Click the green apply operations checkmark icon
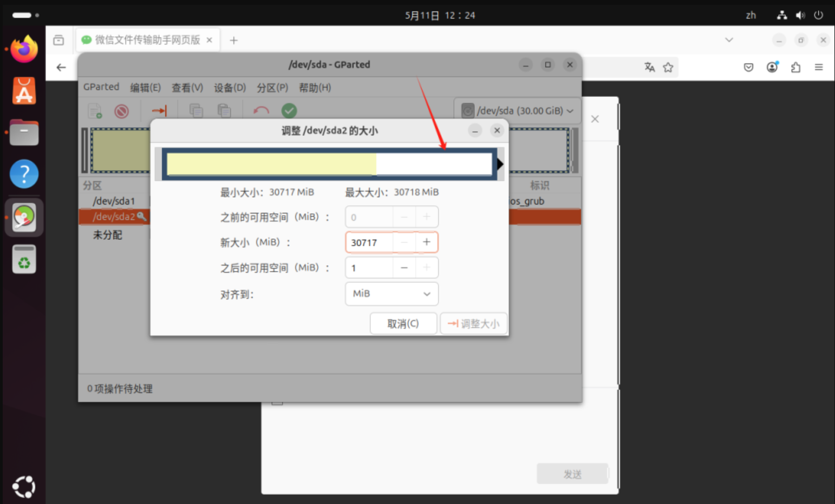Viewport: 835px width, 504px height. point(289,111)
